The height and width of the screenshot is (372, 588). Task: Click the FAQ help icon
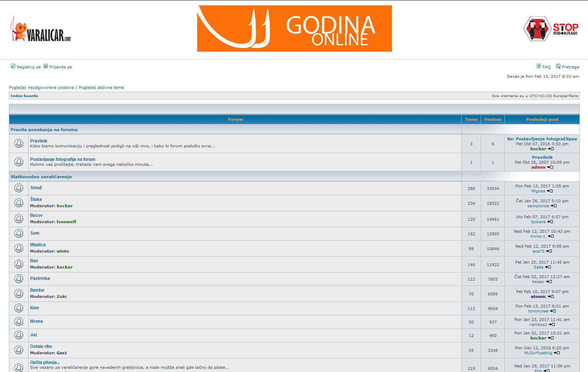click(538, 66)
